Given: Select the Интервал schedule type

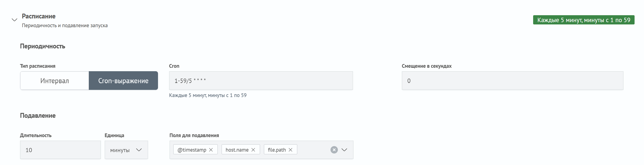Looking at the screenshot, I should (x=55, y=81).
